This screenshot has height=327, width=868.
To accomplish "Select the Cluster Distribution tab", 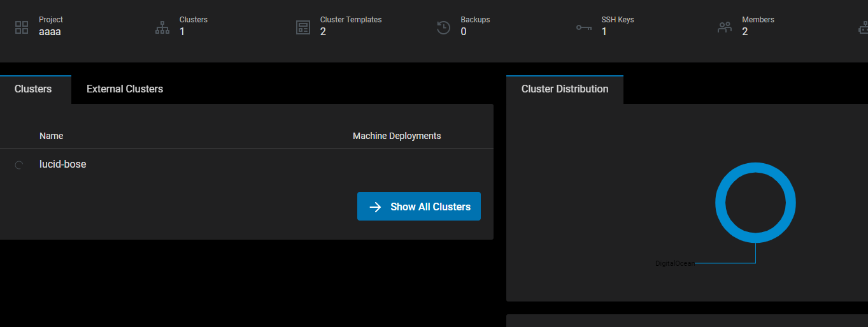I will pos(565,89).
